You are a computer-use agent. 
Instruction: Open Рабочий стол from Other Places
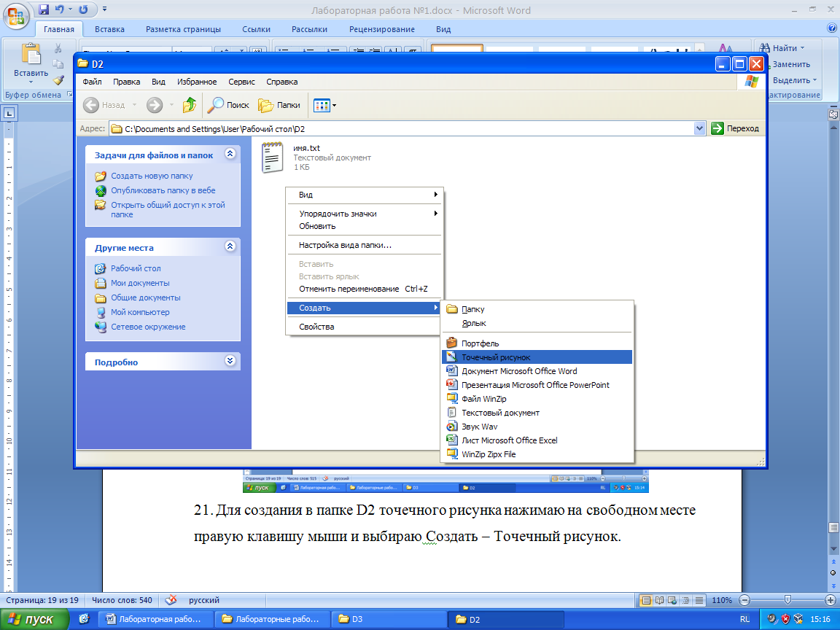click(136, 268)
